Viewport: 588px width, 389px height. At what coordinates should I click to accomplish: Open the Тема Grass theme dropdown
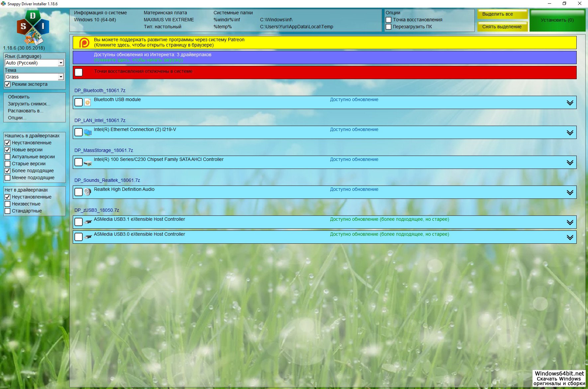[x=61, y=77]
